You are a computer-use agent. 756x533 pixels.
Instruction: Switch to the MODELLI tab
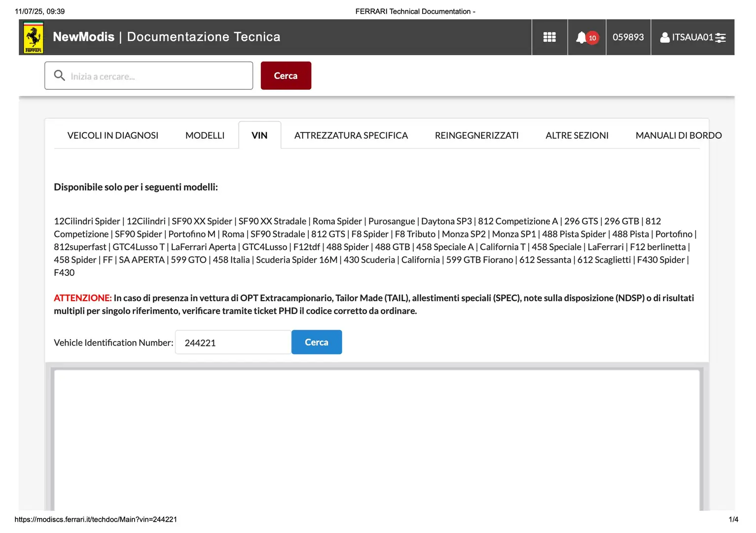[205, 135]
